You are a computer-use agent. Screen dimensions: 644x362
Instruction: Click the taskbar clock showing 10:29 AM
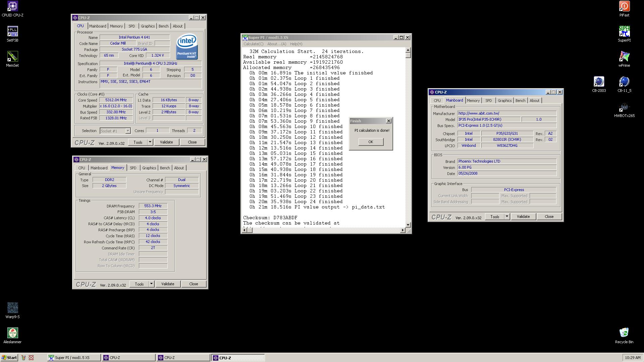pos(633,358)
